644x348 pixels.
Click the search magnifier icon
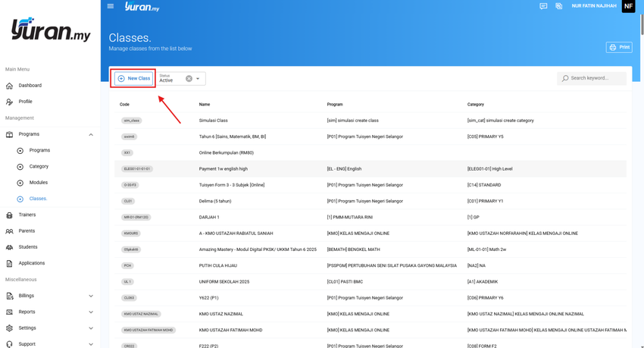(565, 78)
